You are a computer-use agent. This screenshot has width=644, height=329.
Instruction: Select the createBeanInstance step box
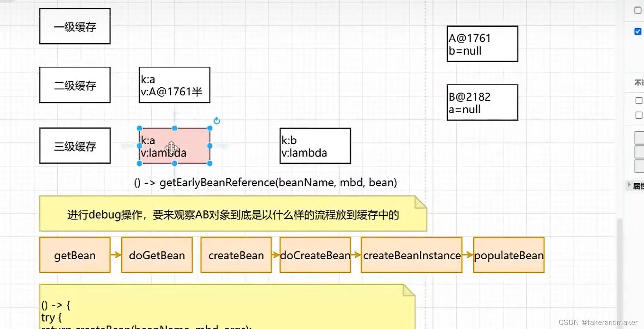click(411, 255)
